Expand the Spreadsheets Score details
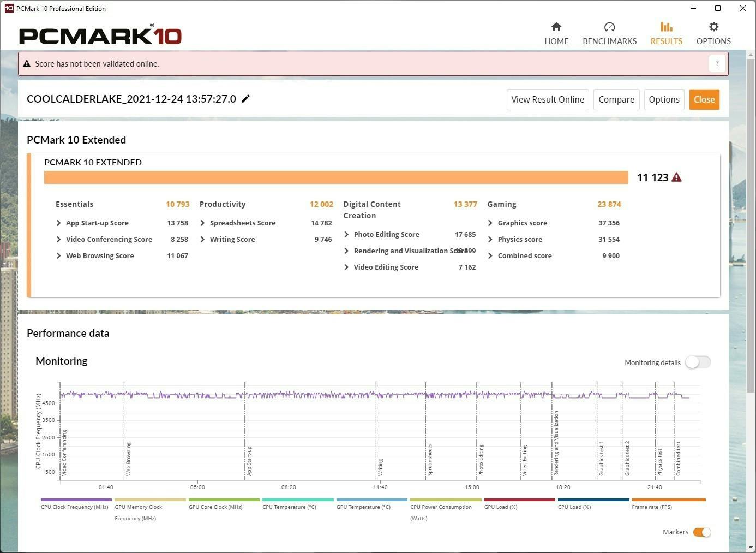This screenshot has height=553, width=756. tap(203, 223)
